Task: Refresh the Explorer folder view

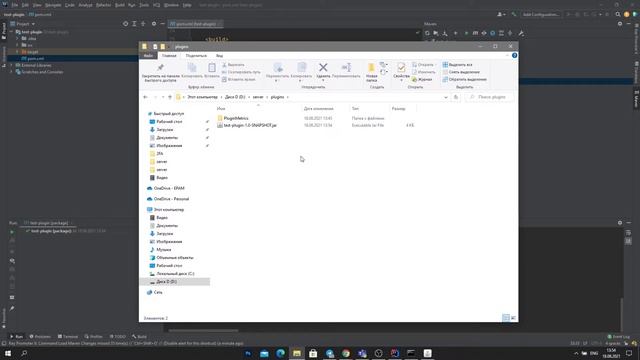Action: 456,97
